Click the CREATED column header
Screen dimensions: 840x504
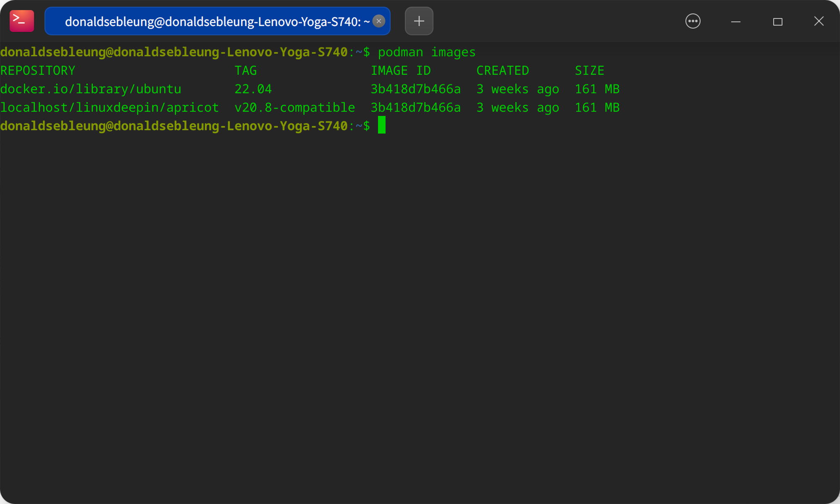(502, 70)
